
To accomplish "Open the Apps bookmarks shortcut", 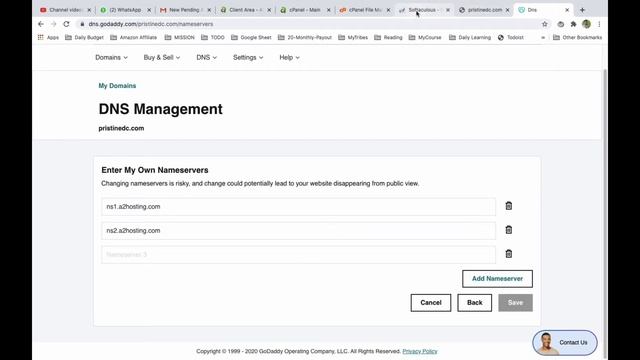I will point(48,37).
